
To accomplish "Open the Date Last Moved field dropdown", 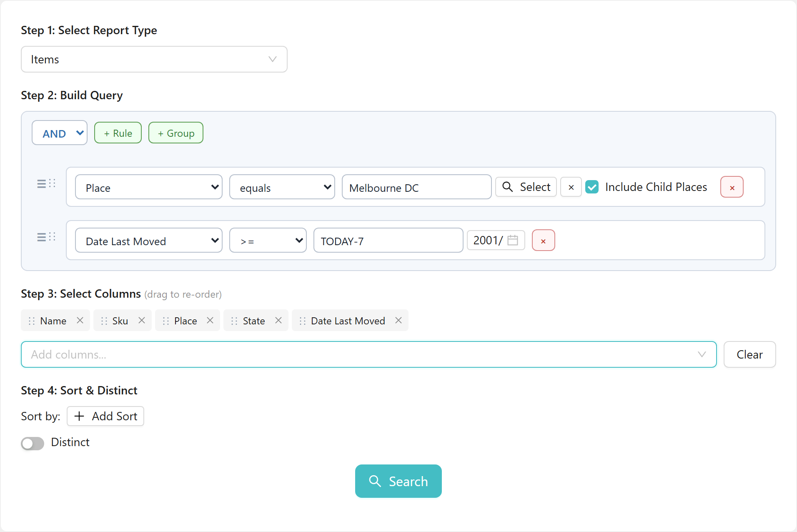I will coord(149,241).
